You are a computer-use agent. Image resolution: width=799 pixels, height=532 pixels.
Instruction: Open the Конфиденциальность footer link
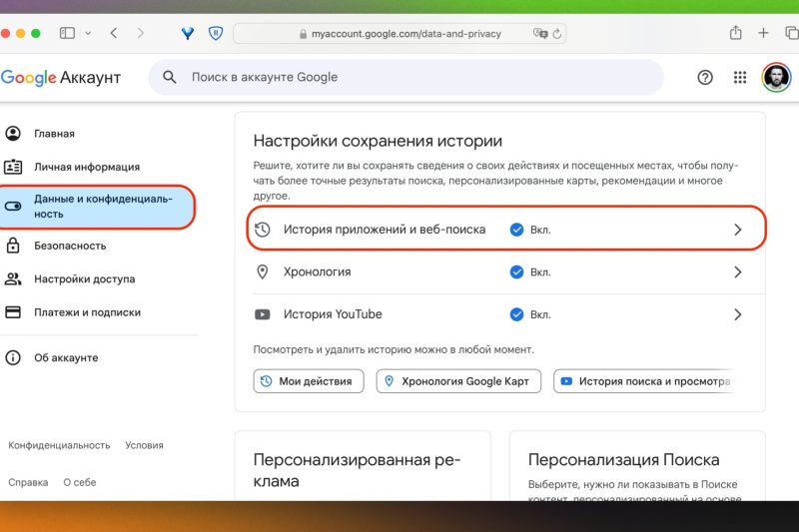59,445
